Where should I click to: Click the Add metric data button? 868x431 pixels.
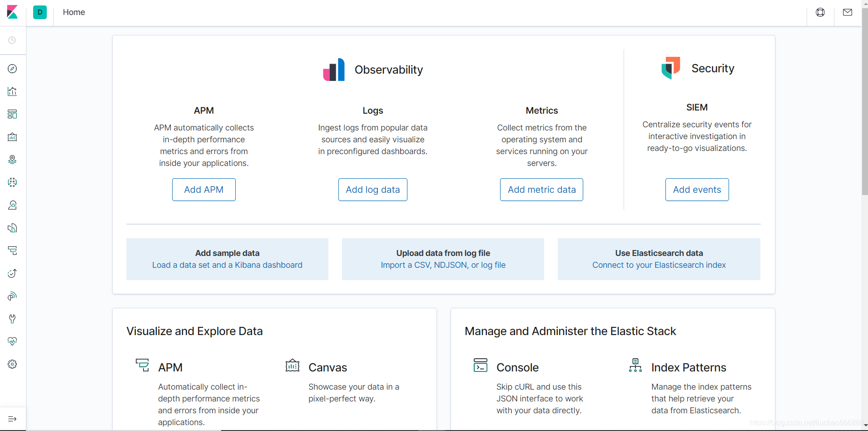coord(542,190)
